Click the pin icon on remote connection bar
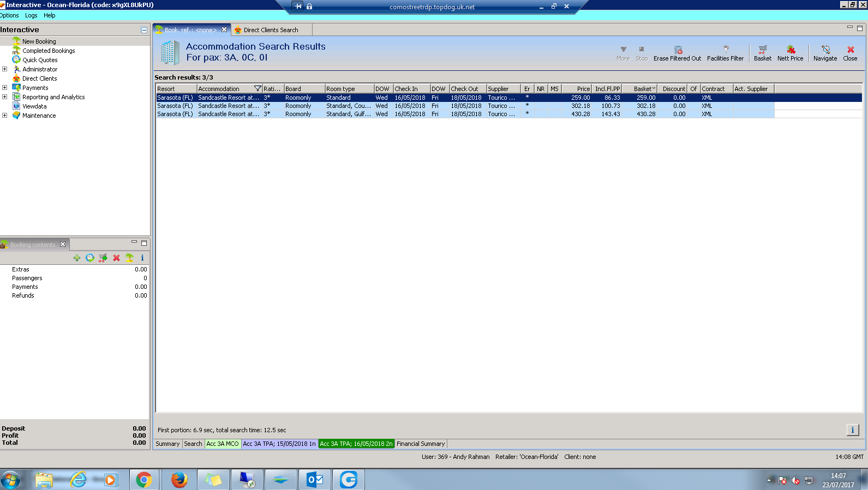This screenshot has width=868, height=490. click(298, 7)
